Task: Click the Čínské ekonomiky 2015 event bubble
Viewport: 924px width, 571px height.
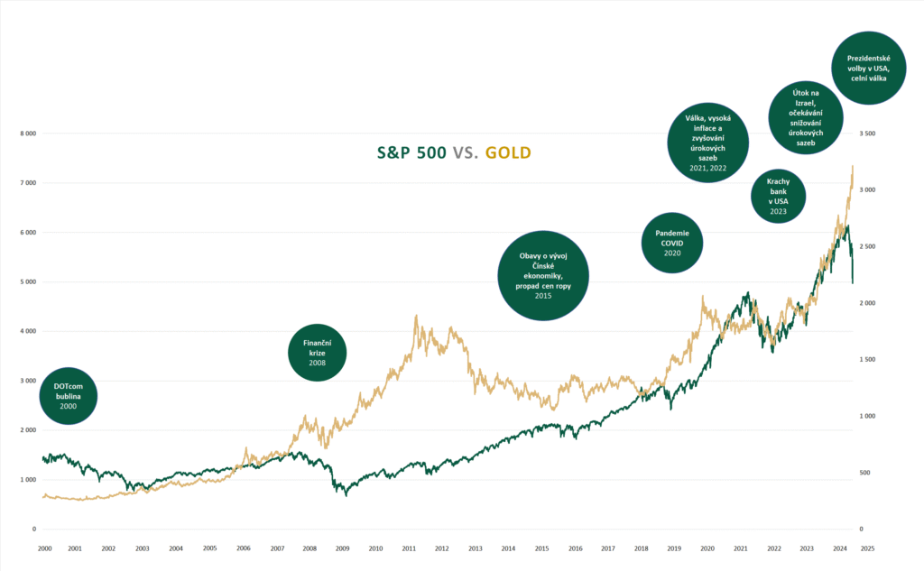Action: 542,276
